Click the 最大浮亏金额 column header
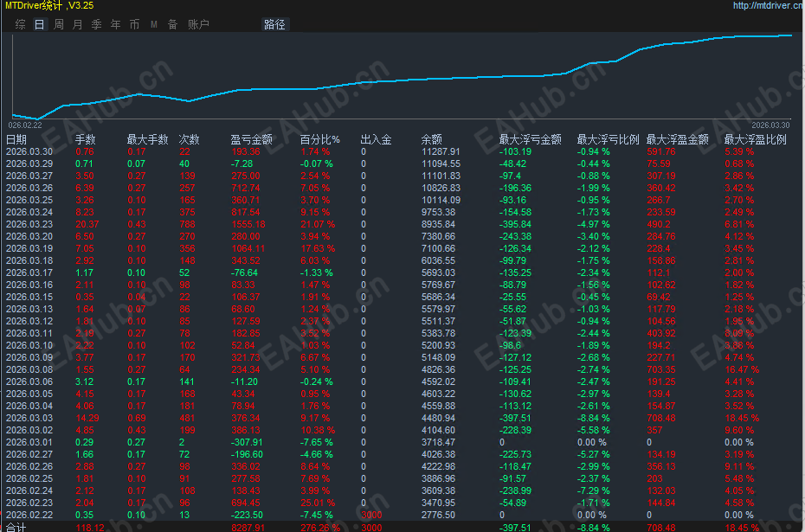 pos(530,139)
